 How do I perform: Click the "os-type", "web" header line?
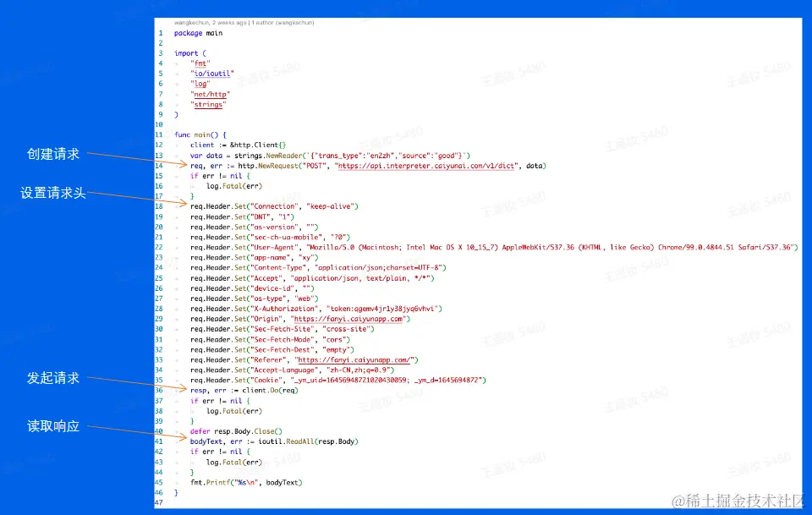click(255, 299)
